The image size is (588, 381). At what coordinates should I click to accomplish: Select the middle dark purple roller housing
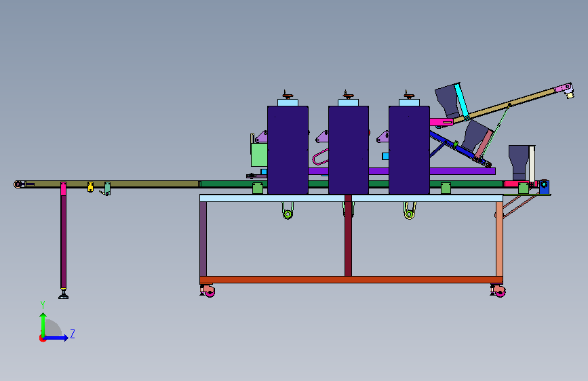click(x=349, y=150)
